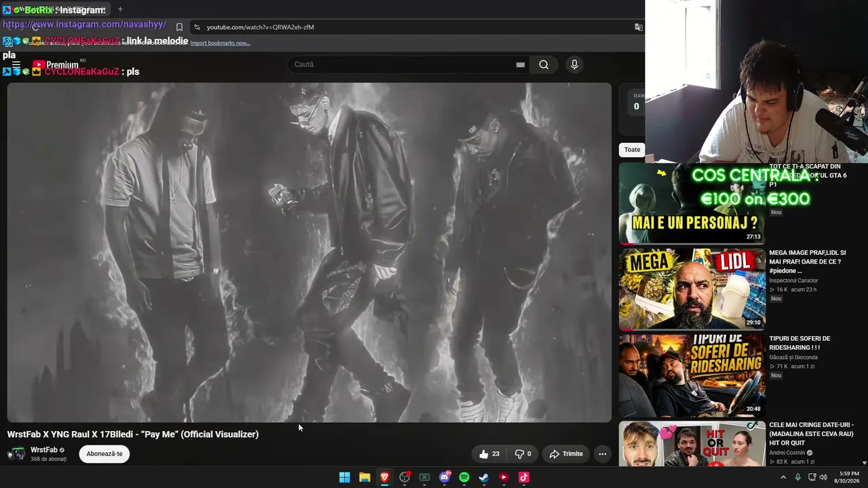Open the WrstFab channel avatar

pyautogui.click(x=16, y=454)
